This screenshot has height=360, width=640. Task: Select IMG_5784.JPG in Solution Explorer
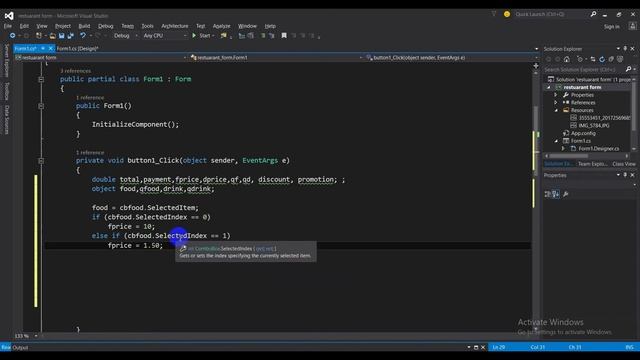point(594,126)
